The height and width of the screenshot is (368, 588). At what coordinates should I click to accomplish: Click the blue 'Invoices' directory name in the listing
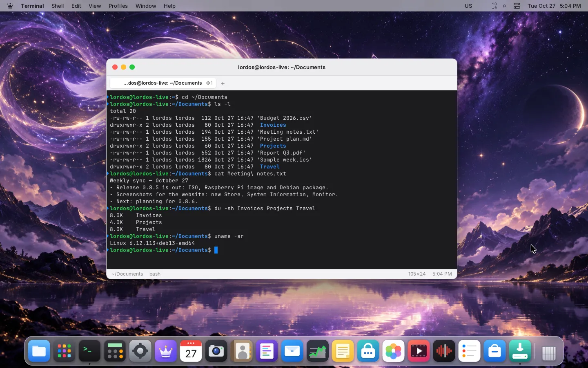click(x=273, y=125)
